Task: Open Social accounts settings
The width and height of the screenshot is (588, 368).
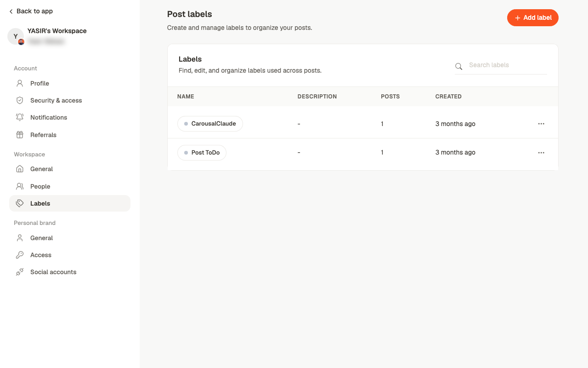Action: tap(70, 272)
